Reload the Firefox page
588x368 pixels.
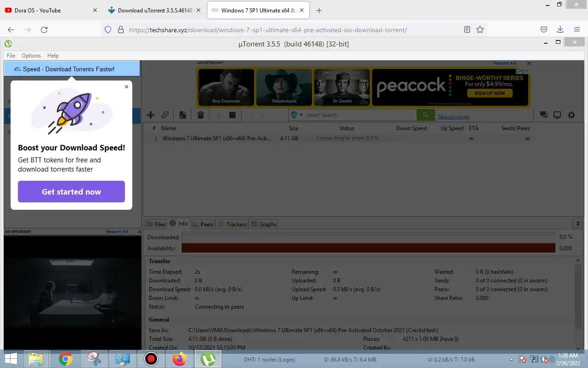pyautogui.click(x=44, y=29)
